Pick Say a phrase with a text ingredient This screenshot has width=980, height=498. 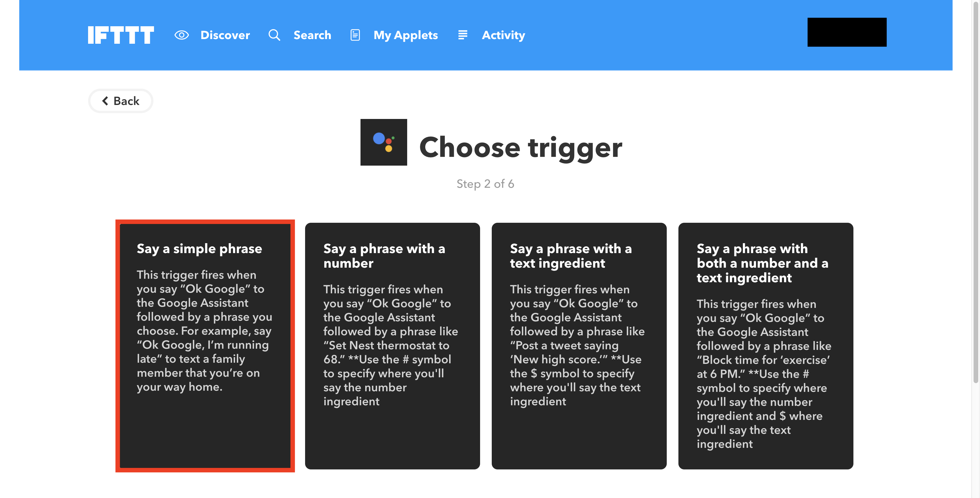click(579, 346)
